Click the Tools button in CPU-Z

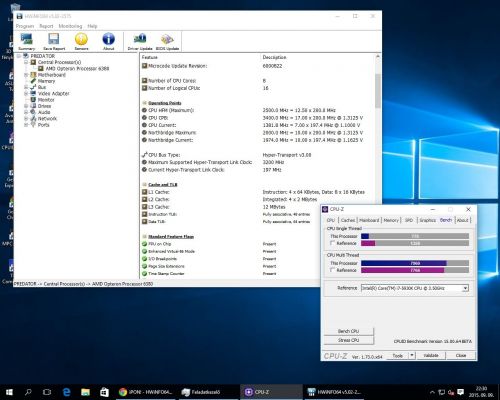pos(397,355)
